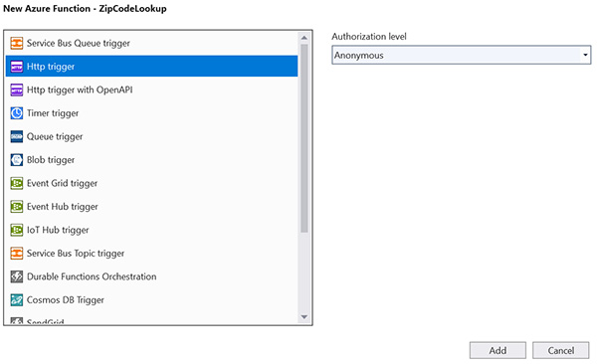Click the Service Bus Topic trigger icon
597x364 pixels.
coord(16,254)
